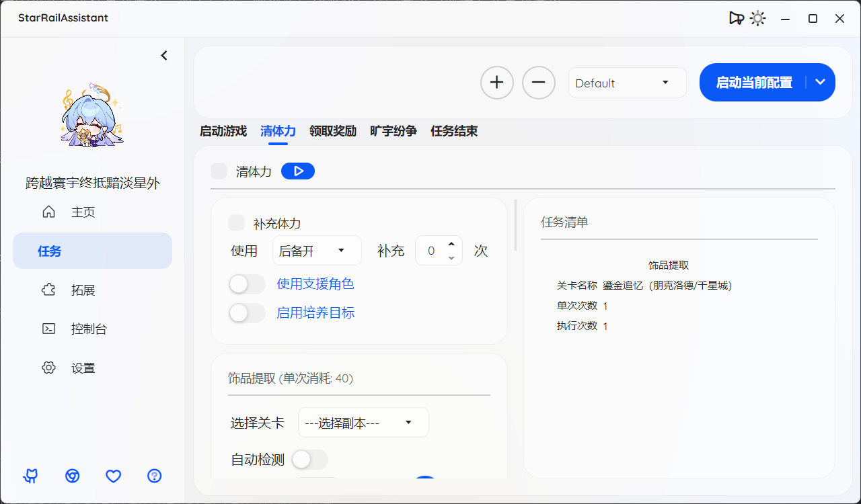Click the heart sponsor icon
The width and height of the screenshot is (861, 504).
(x=113, y=476)
